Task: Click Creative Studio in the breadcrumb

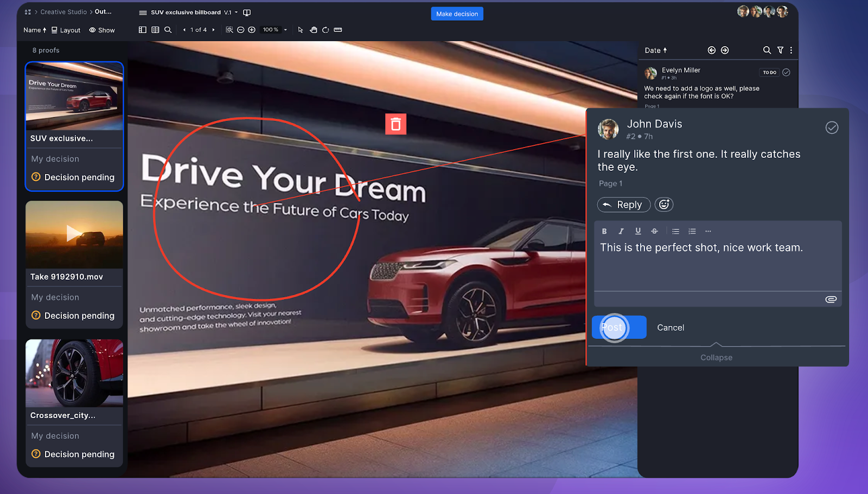Action: click(x=63, y=11)
